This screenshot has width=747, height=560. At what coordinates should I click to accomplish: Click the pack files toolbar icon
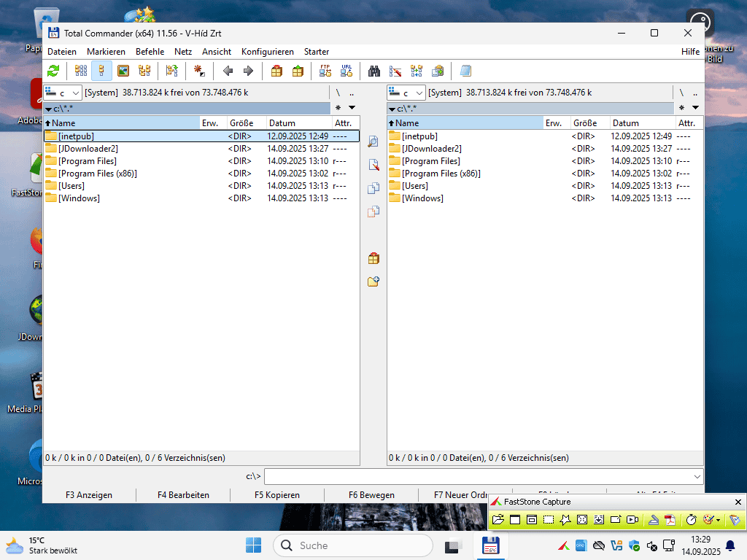tap(276, 71)
